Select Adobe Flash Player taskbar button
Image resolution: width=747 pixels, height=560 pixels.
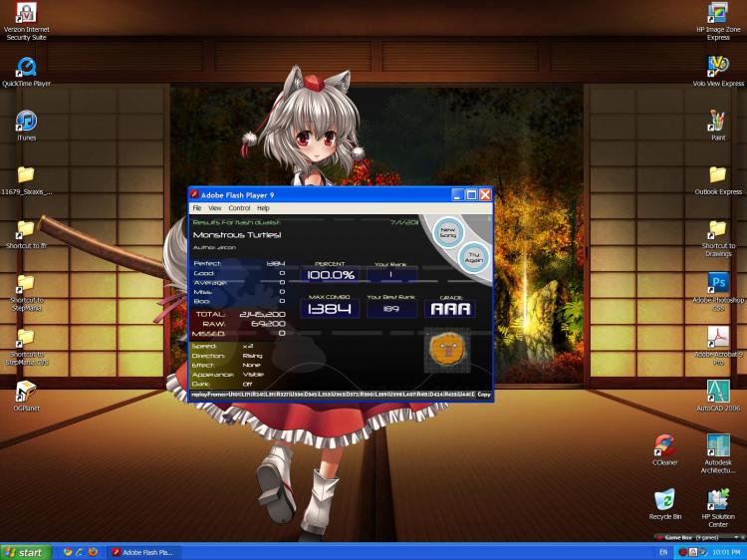pos(143,552)
